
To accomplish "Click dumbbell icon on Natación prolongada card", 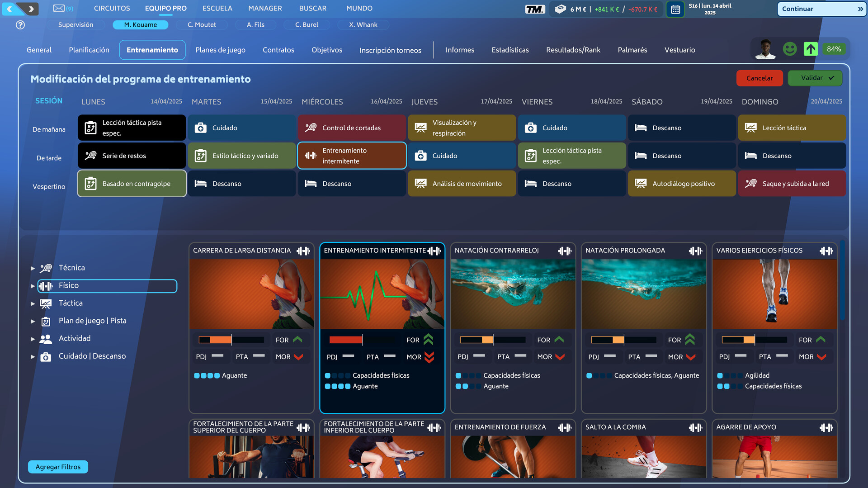I will coord(695,251).
